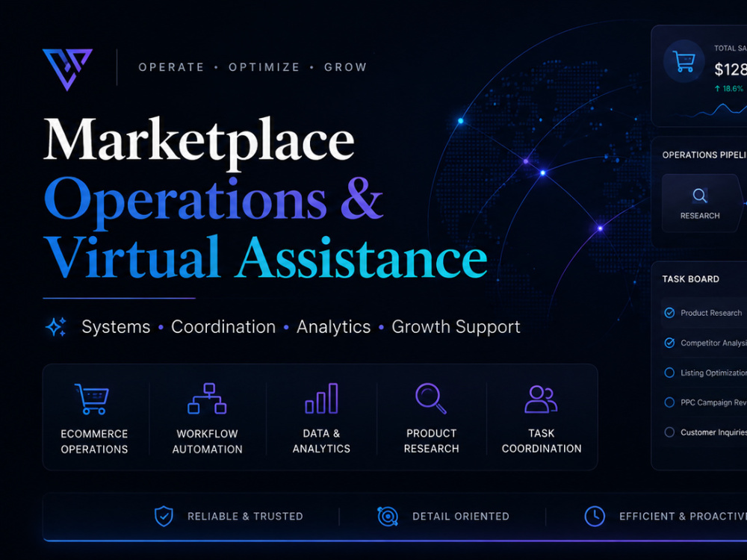Click the Data & Analytics label
Screen dimensions: 747x560
tap(321, 441)
